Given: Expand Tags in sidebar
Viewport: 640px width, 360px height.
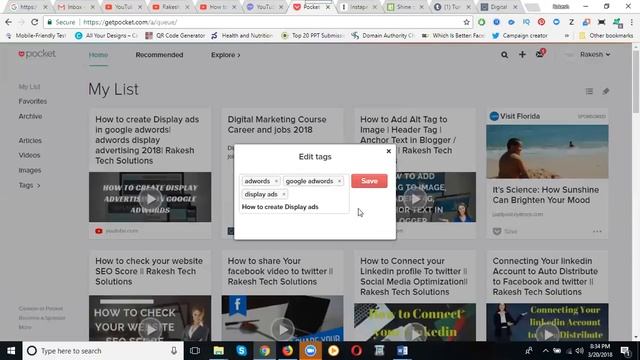Looking at the screenshot, I should (x=29, y=185).
